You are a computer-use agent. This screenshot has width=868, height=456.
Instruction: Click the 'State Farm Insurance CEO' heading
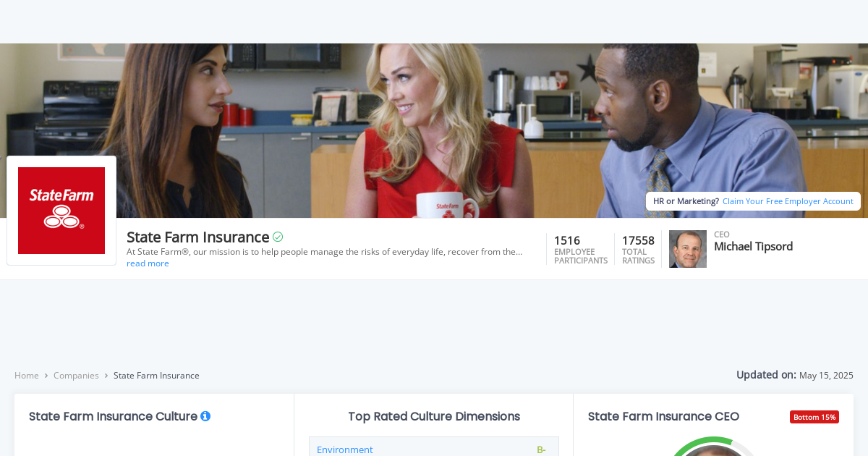coord(663,416)
